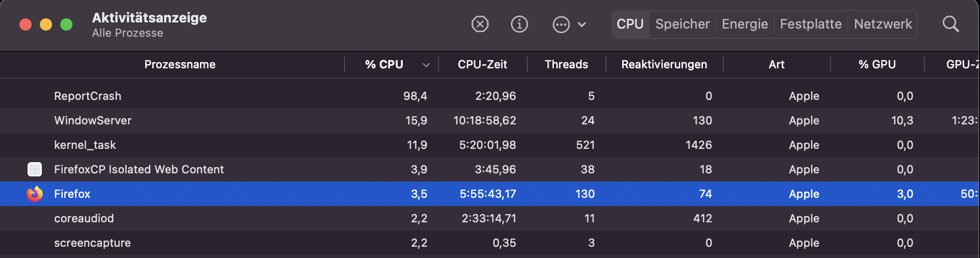Image resolution: width=980 pixels, height=258 pixels.
Task: Sort by the Prozessname column header
Action: 180,65
